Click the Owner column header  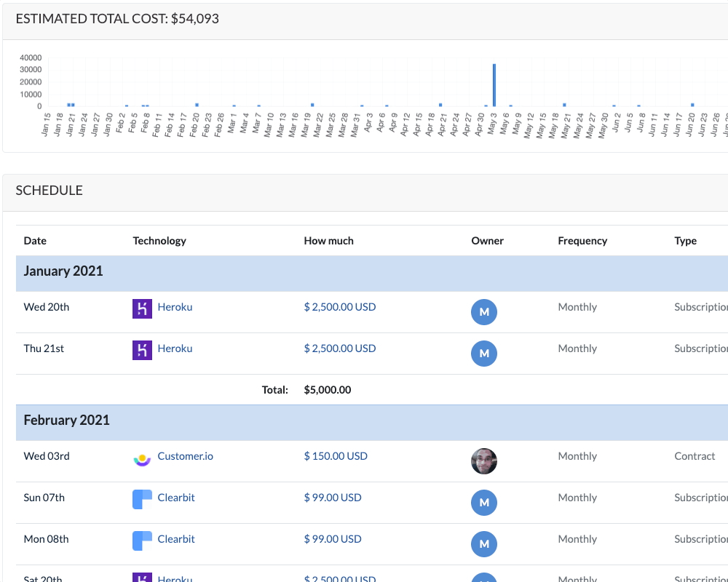[487, 240]
